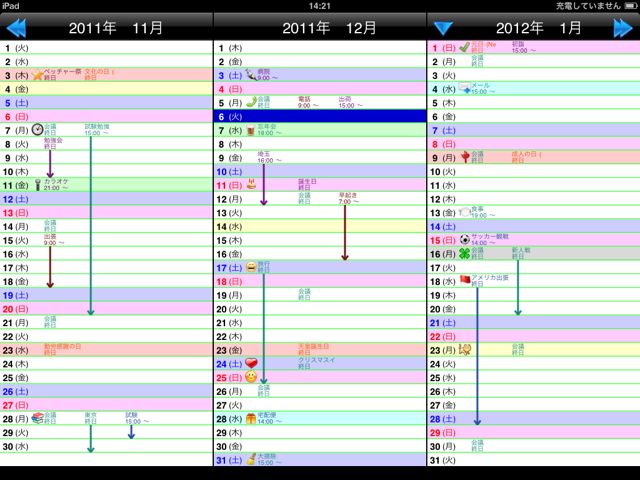This screenshot has height=480, width=640.
Task: Tap the dinner plate icon on January 13
Action: (x=464, y=212)
